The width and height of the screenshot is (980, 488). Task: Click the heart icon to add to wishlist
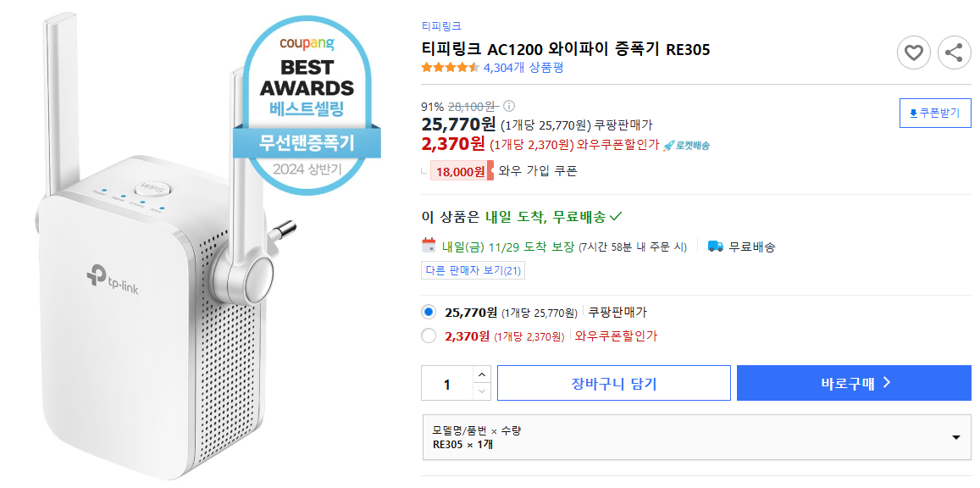(x=913, y=53)
